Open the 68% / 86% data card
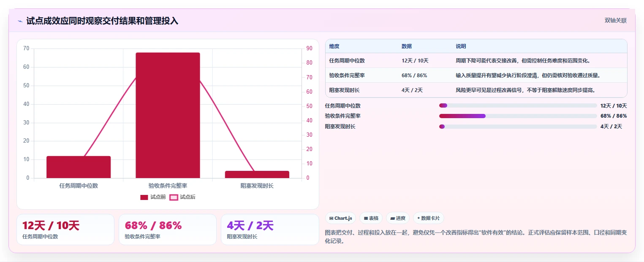The height and width of the screenshot is (262, 644). click(x=168, y=230)
